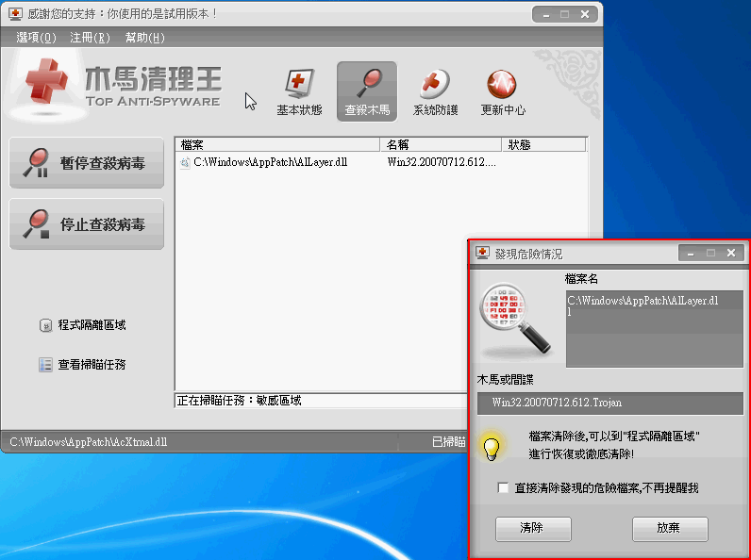Select the AlLayer.dll row in the scan list

point(381,162)
